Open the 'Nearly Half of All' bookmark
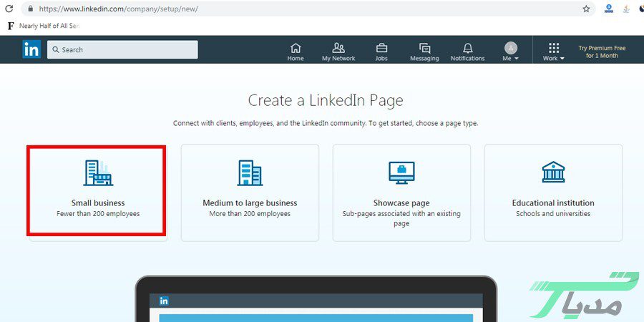Image resolution: width=644 pixels, height=322 pixels. pyautogui.click(x=43, y=26)
